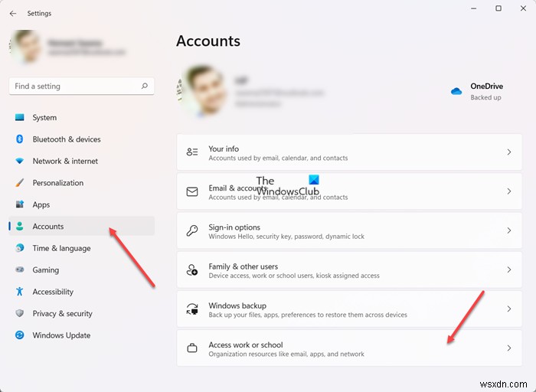Screen dimensions: 536x392
Task: Open the Access work or school title
Action: click(246, 345)
